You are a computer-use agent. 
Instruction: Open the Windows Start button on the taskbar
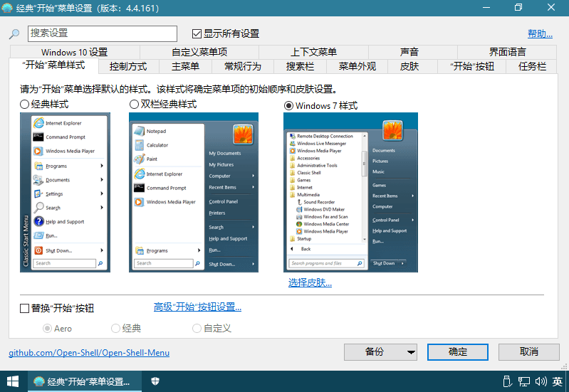(x=13, y=381)
